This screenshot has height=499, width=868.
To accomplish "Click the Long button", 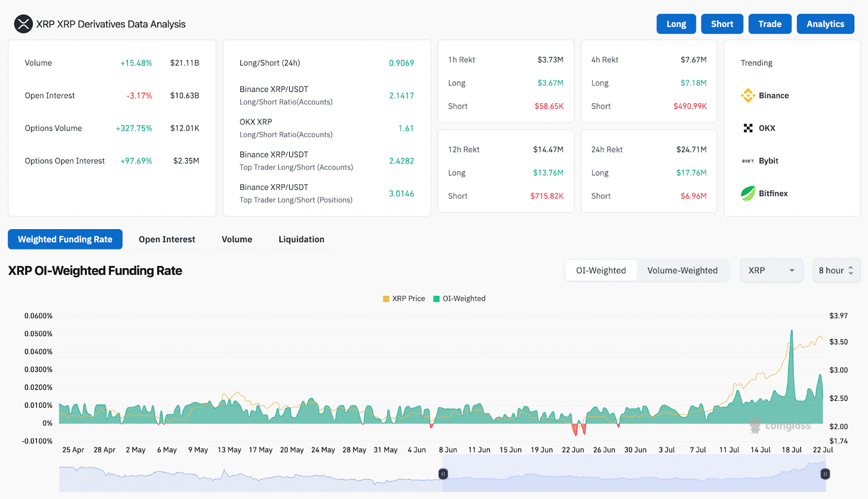I will pos(676,24).
